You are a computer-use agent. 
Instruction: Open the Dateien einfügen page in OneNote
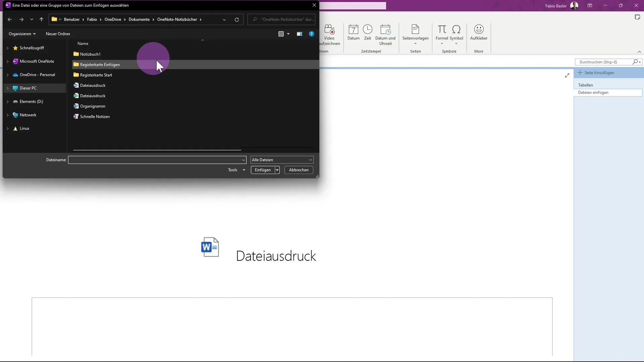(x=608, y=93)
